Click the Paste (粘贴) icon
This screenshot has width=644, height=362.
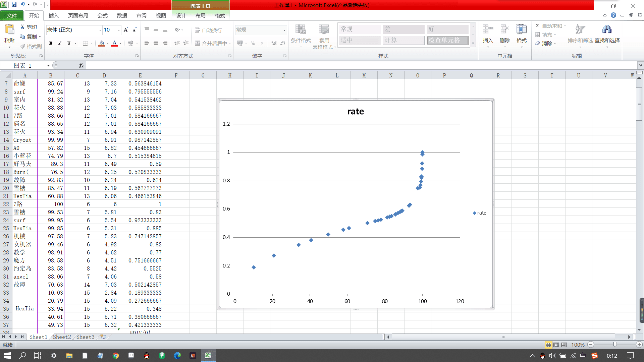click(9, 30)
